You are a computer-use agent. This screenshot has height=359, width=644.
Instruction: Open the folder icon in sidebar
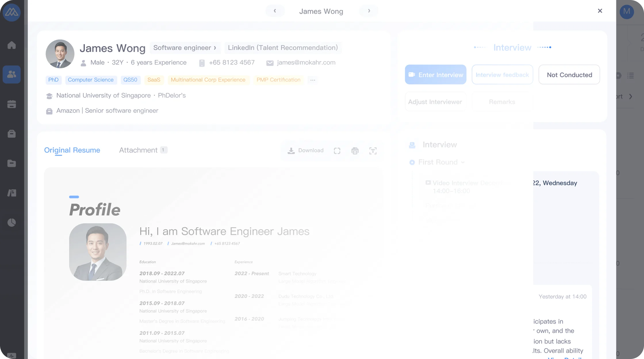pos(11,163)
